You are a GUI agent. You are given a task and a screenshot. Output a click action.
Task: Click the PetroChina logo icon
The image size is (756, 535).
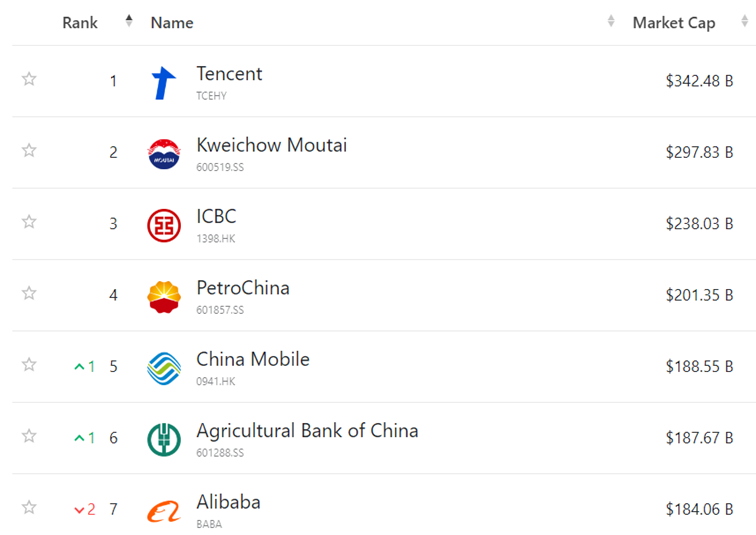point(164,297)
